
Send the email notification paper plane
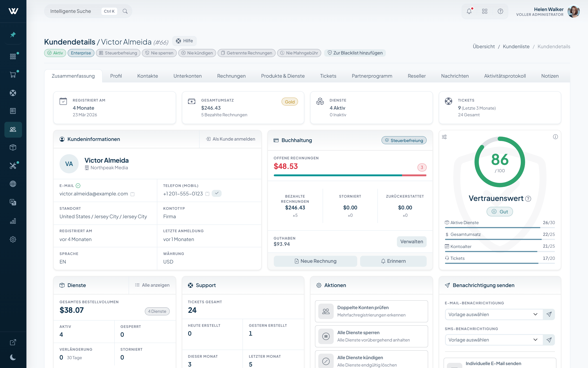549,314
